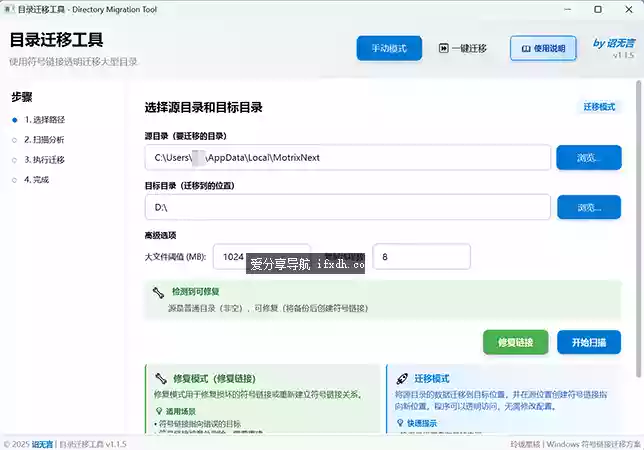
Task: Select step 3. 执行迁移
Action: [44, 160]
